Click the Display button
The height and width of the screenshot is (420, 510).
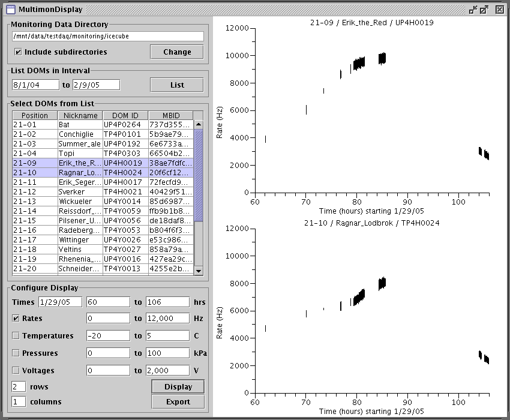tap(178, 387)
